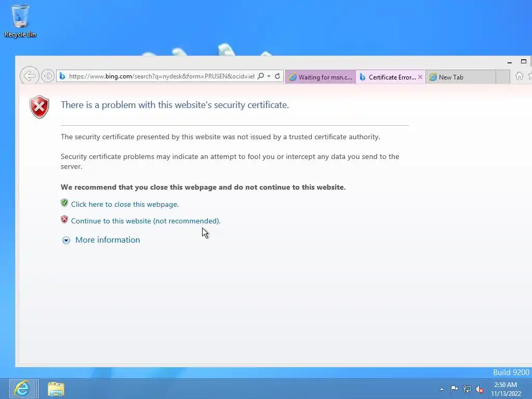
Task: Click the muted volume speaker tray icon
Action: click(x=480, y=389)
